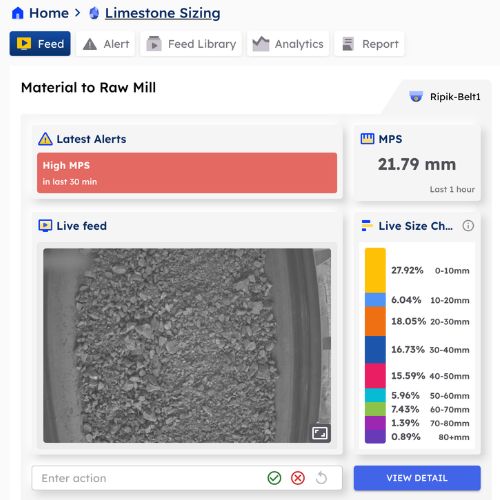Click the Ripik-Belt1 camera icon
This screenshot has width=500, height=500.
(x=416, y=97)
